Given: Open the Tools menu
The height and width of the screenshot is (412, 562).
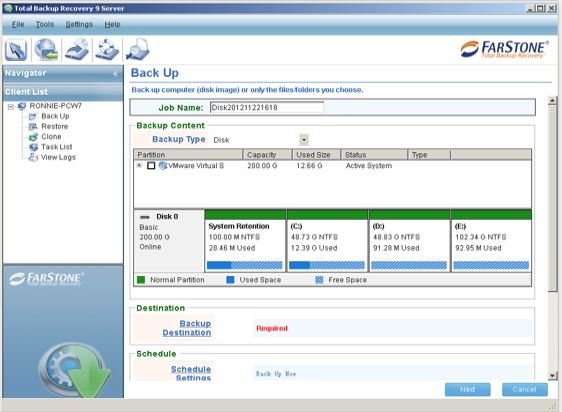Looking at the screenshot, I should (45, 24).
